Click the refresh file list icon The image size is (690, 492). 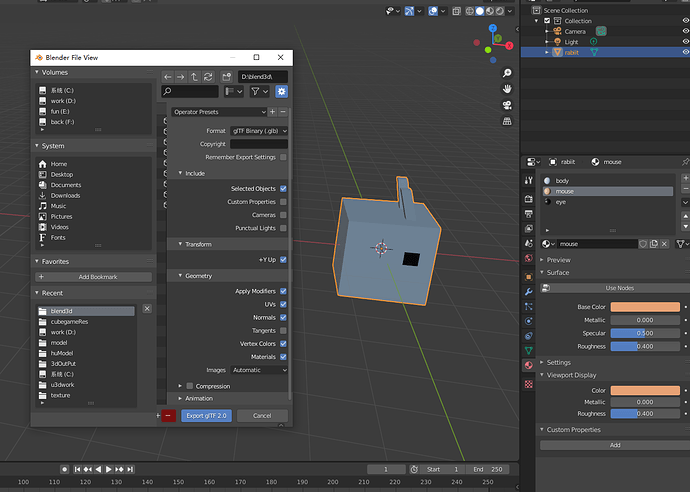pos(207,76)
